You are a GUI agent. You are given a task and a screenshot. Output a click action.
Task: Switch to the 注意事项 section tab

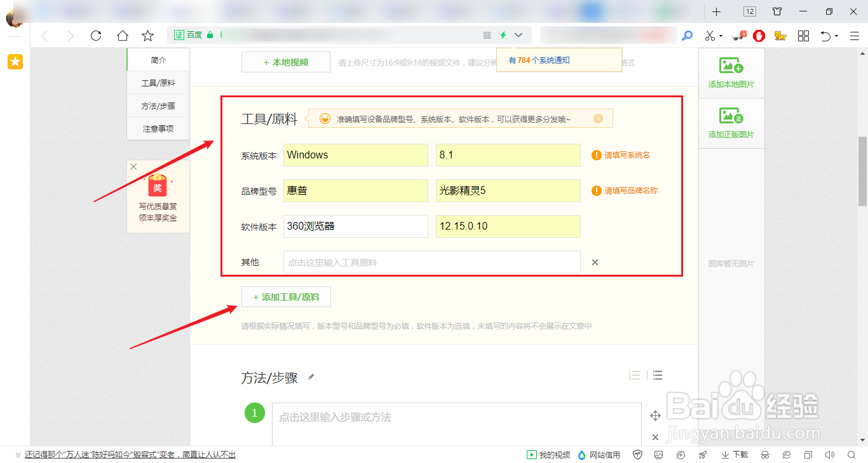pyautogui.click(x=158, y=128)
